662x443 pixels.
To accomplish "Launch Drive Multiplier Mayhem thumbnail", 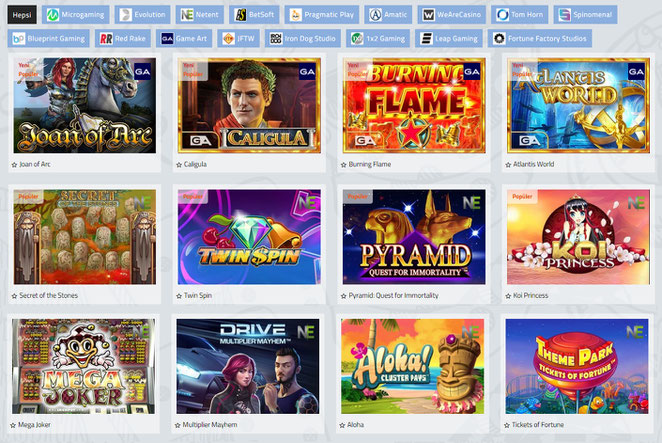I will tap(248, 366).
